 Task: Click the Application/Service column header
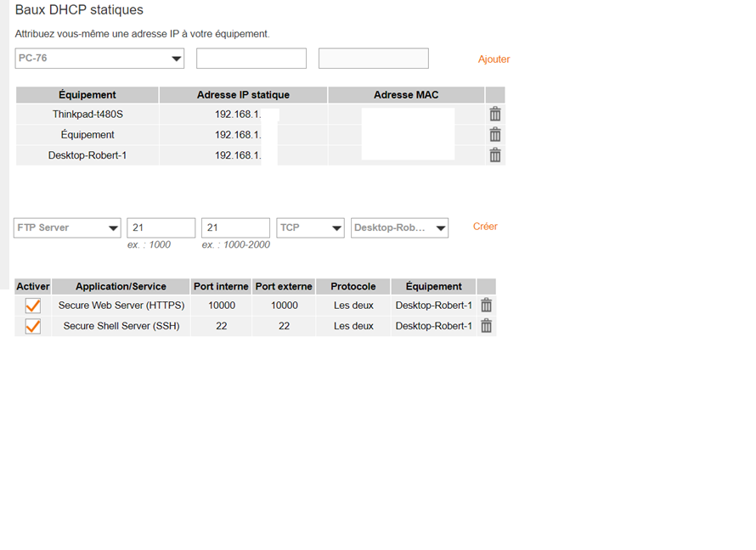(121, 287)
